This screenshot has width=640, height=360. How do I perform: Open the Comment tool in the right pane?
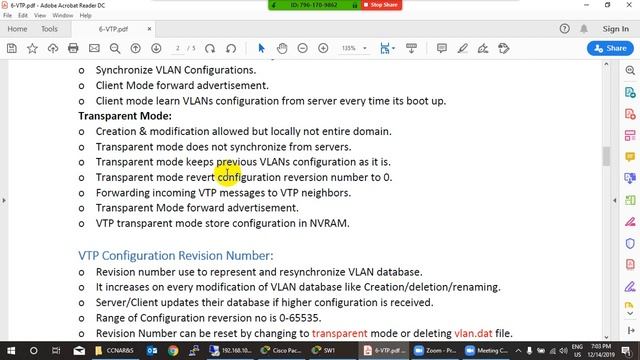[630, 157]
